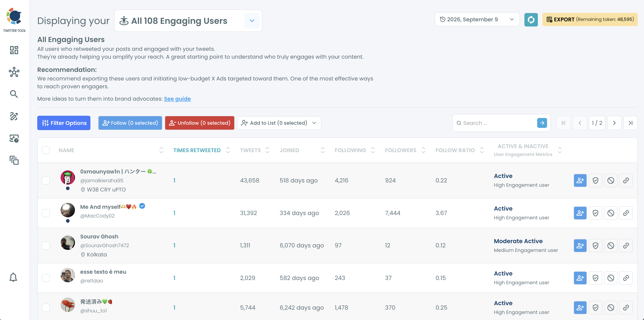The image size is (644, 320).
Task: Go to the next page arrow
Action: (x=614, y=123)
